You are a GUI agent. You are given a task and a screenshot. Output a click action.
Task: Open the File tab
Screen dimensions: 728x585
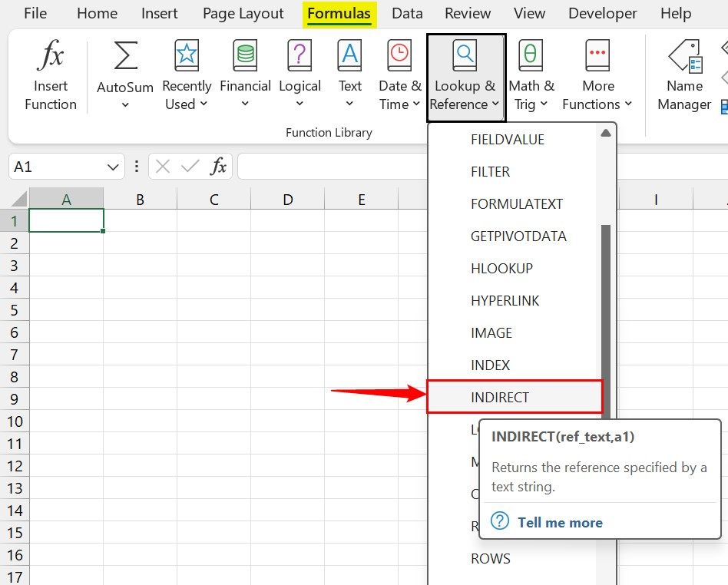coord(35,14)
